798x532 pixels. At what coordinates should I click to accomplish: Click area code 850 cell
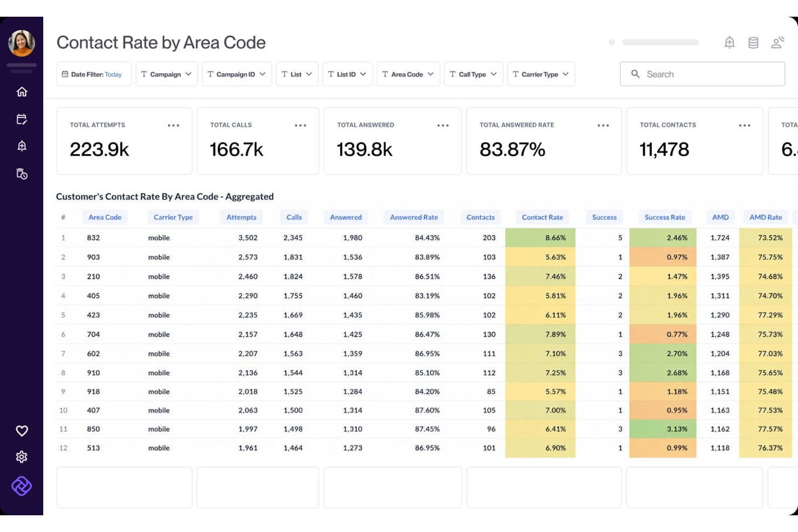point(93,429)
